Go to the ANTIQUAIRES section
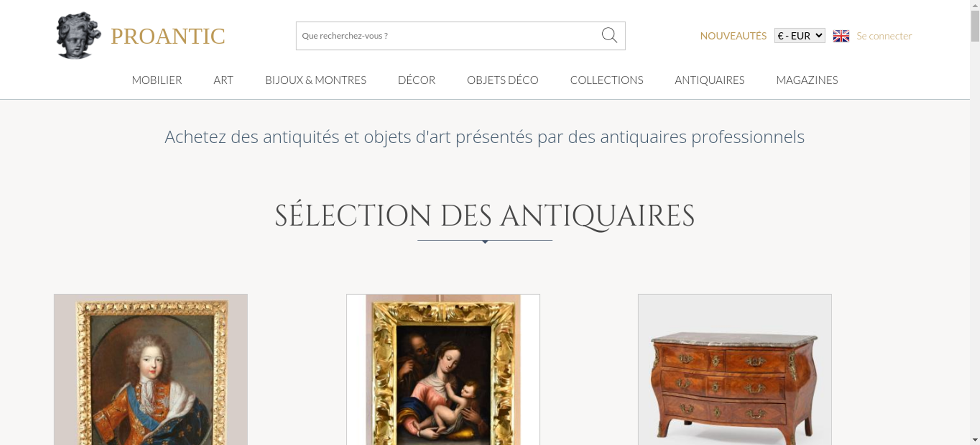The width and height of the screenshot is (980, 445). click(x=710, y=80)
